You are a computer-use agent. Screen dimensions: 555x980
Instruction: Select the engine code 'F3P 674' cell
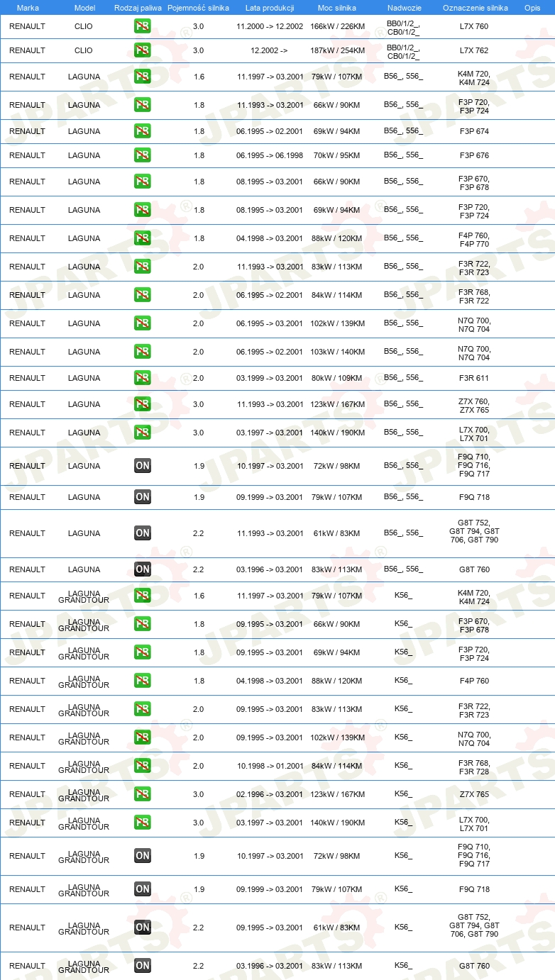coord(474,131)
